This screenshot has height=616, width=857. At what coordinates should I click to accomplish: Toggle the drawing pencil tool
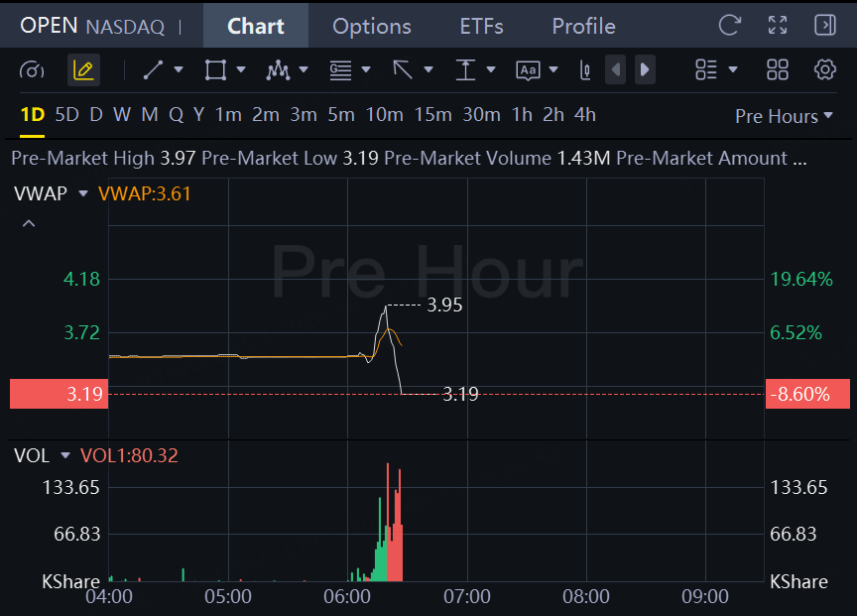83,70
